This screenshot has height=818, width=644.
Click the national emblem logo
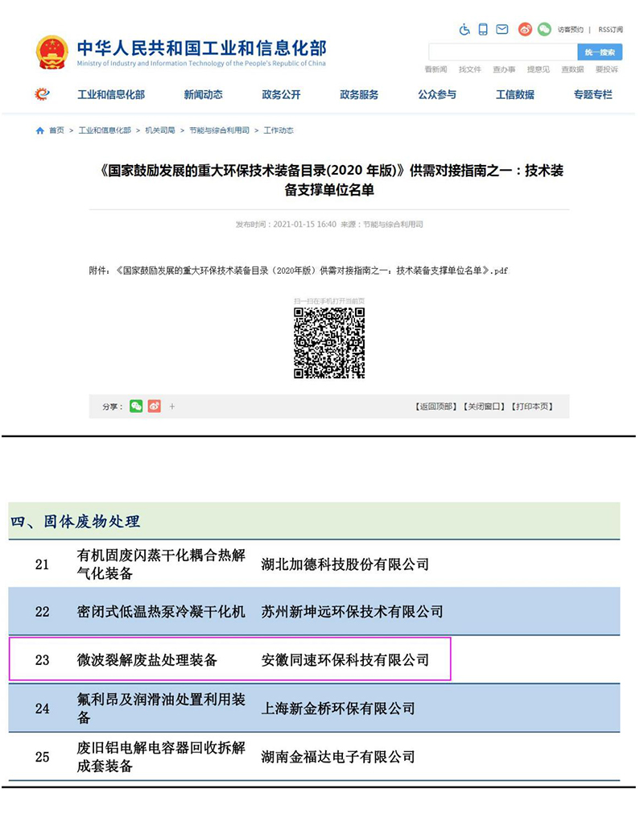tap(52, 52)
